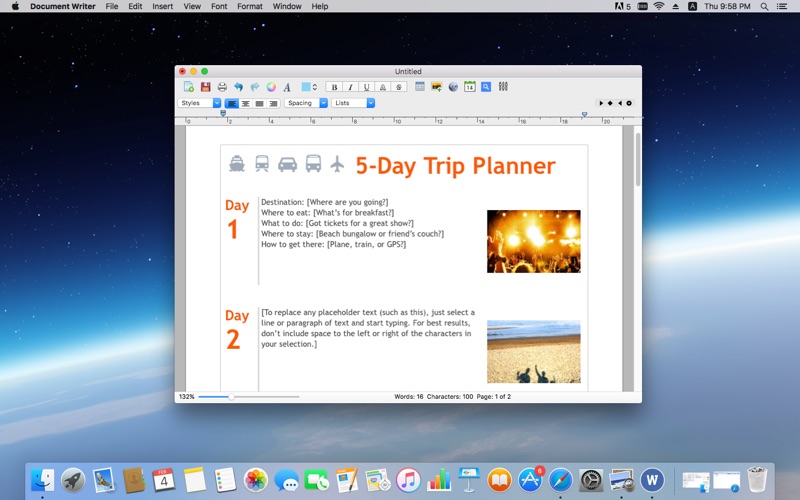Click the zoom slider at bottom left

pyautogui.click(x=248, y=396)
